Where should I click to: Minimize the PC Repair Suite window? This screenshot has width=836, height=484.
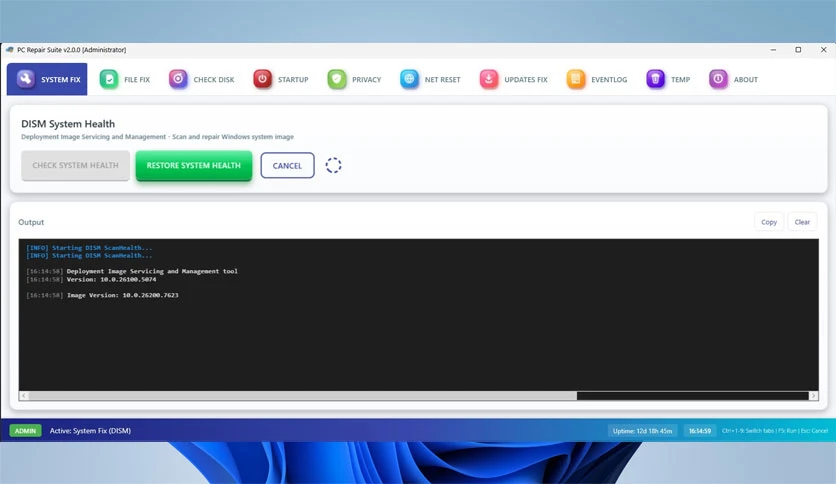tap(773, 50)
